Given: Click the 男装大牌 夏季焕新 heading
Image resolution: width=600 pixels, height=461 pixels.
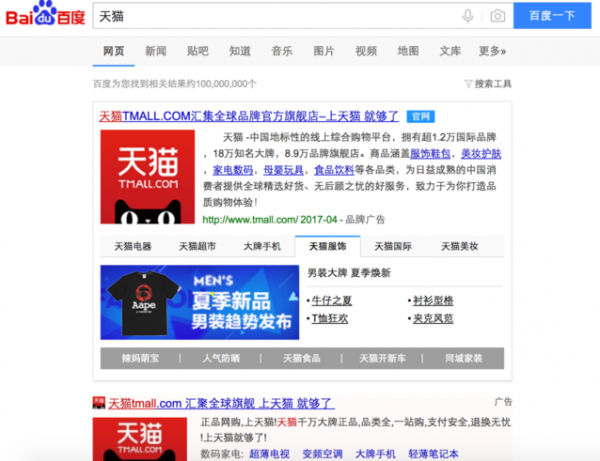Looking at the screenshot, I should tap(349, 273).
